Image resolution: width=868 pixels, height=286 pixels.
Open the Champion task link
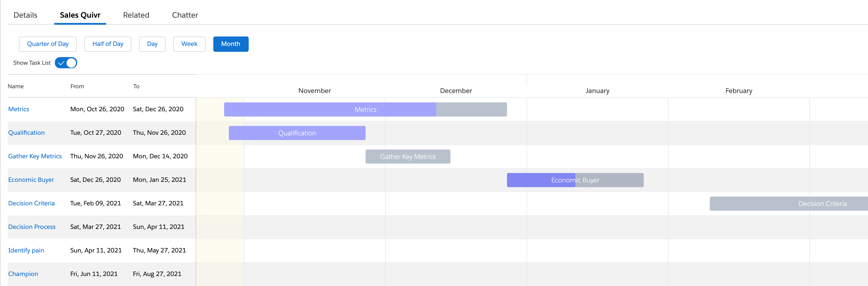tap(23, 274)
